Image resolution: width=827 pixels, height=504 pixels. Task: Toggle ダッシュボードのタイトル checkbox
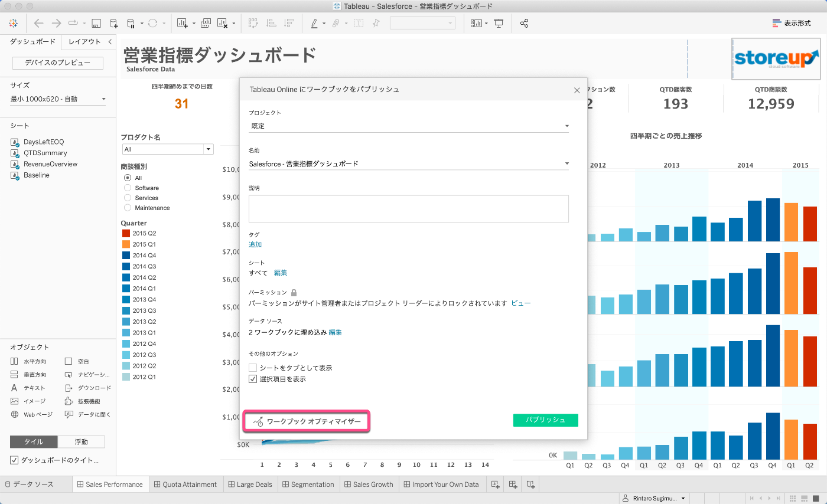14,460
